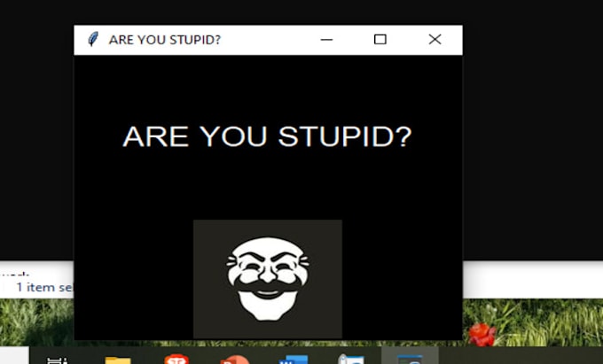The height and width of the screenshot is (364, 603).
Task: Maximize the ARE YOU STUPID? window
Action: coord(380,40)
